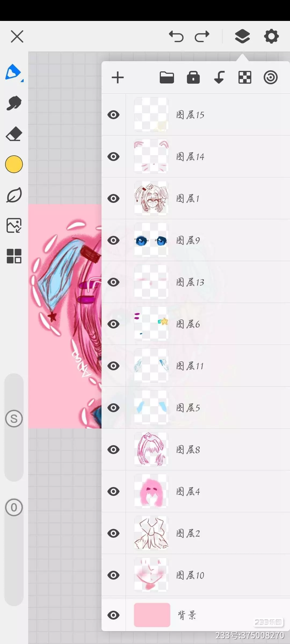Open the grid tools menu icon
Image resolution: width=290 pixels, height=644 pixels.
click(14, 256)
